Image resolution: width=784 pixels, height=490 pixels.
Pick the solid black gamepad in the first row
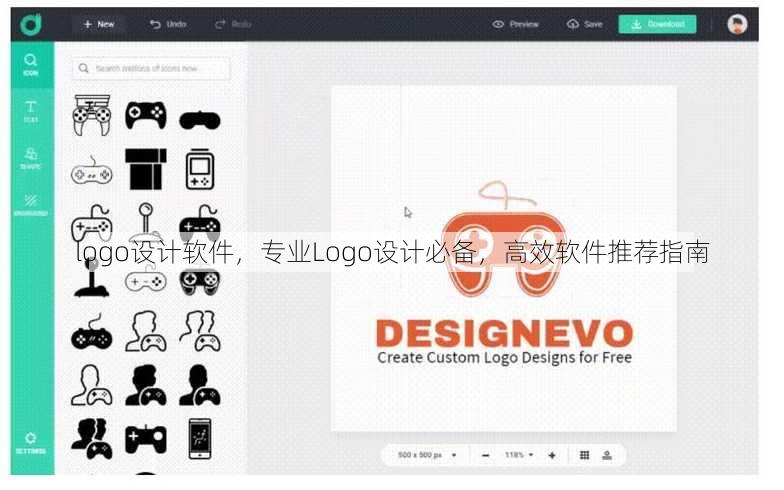click(146, 115)
